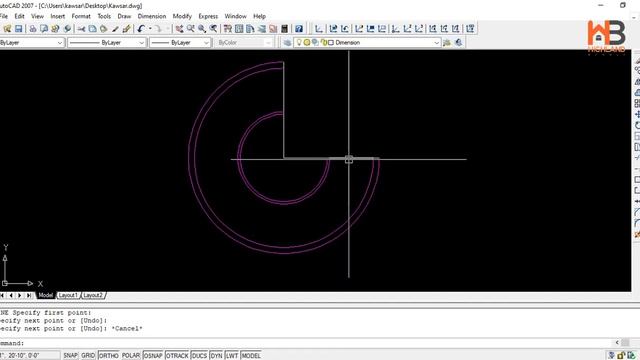The height and width of the screenshot is (360, 640).
Task: Click the Zoom Realtime icon
Action: tap(191, 29)
